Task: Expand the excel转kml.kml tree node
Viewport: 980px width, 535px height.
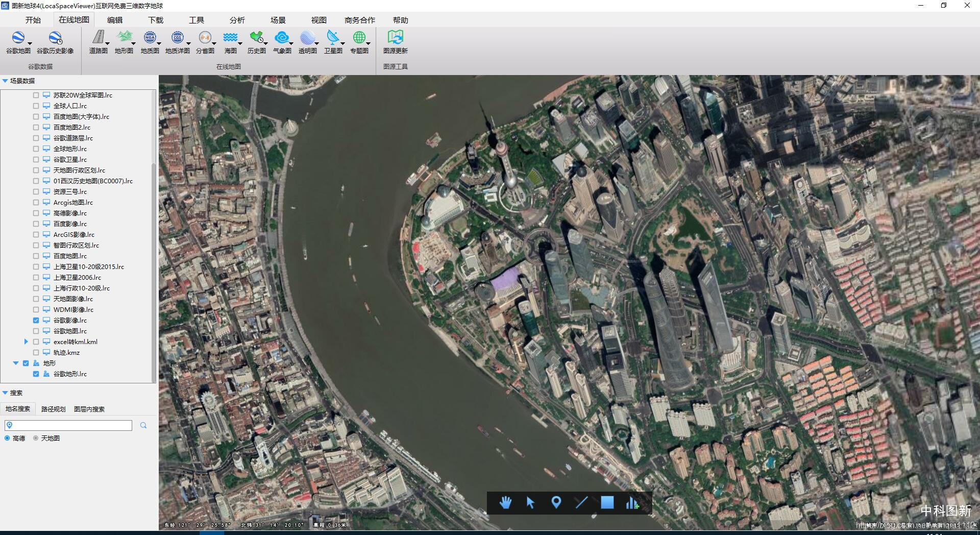Action: pos(26,342)
